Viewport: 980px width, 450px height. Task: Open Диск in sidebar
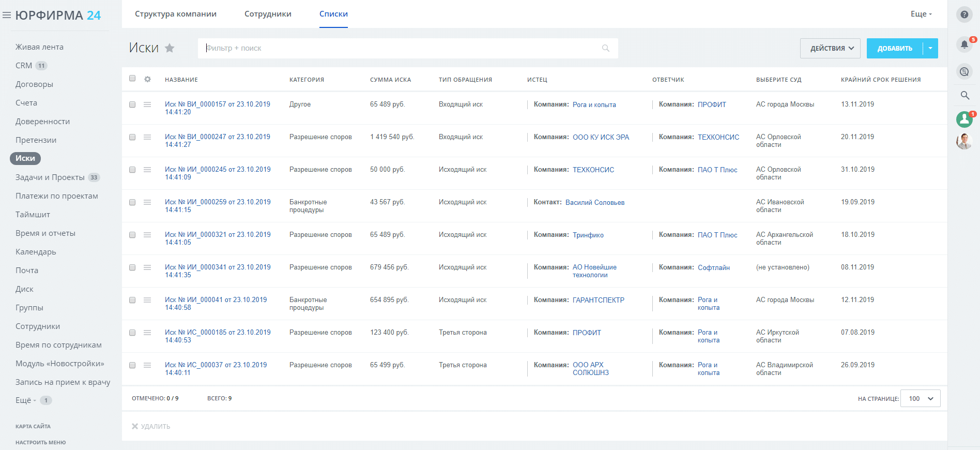pos(24,289)
